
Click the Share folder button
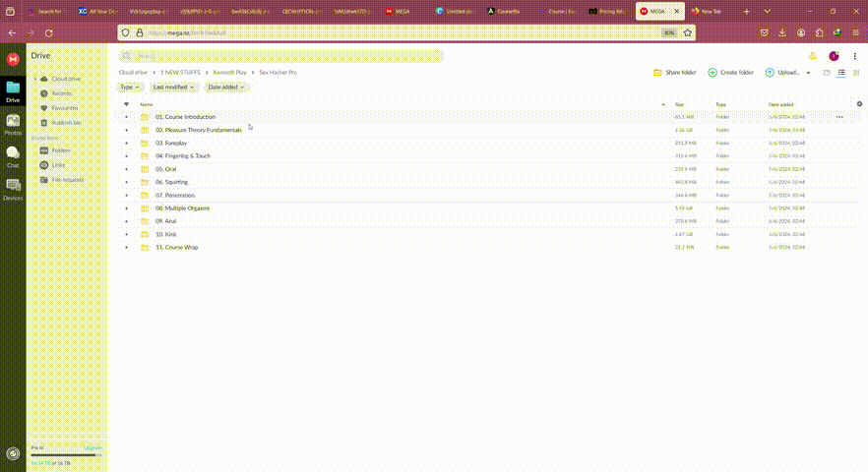point(675,73)
